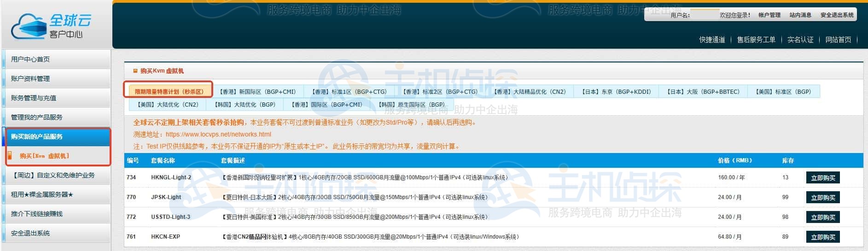The width and height of the screenshot is (868, 251).
Task: Click the 购买Kvm 虚拟机 panel heading
Action: (162, 71)
